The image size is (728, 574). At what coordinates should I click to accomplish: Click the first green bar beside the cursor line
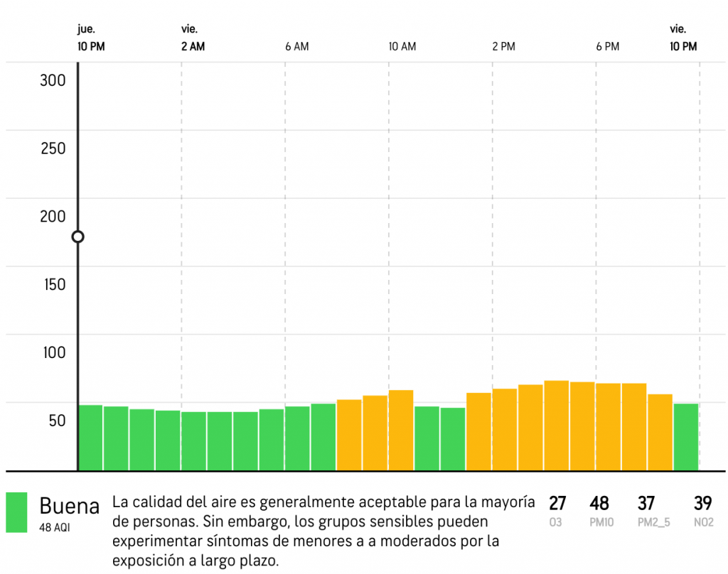coord(90,438)
